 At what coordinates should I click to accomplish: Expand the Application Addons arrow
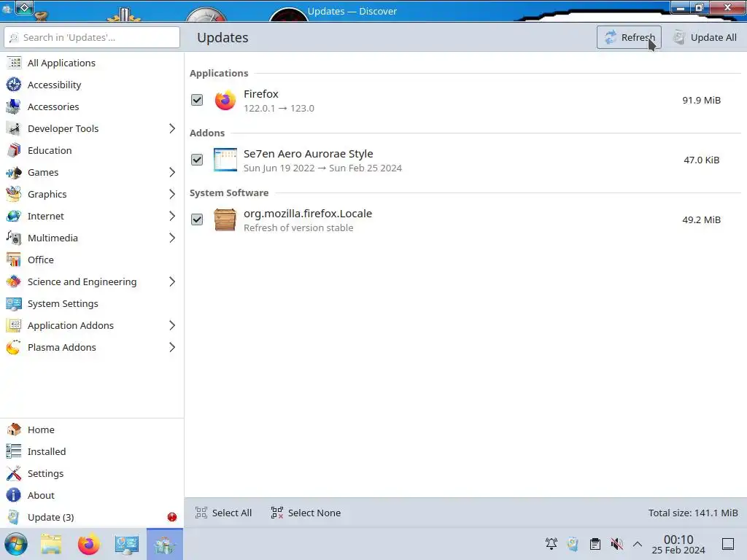point(172,326)
